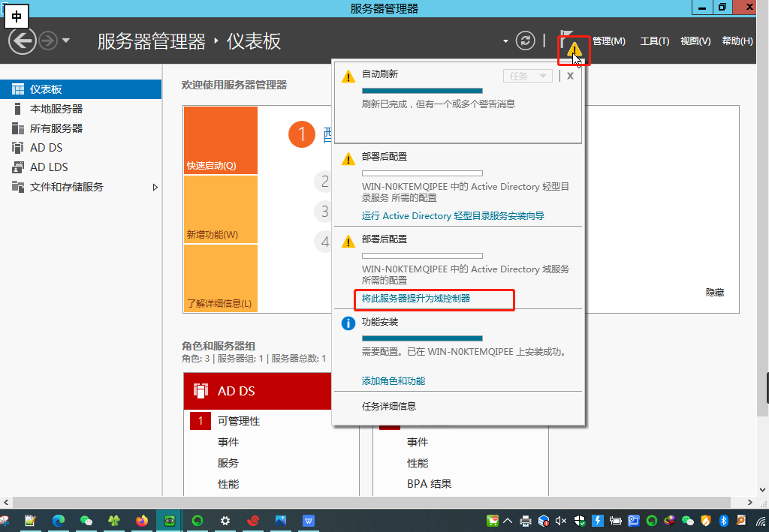769x532 pixels.
Task: Click the horizontal scrollbar track
Action: point(372,502)
